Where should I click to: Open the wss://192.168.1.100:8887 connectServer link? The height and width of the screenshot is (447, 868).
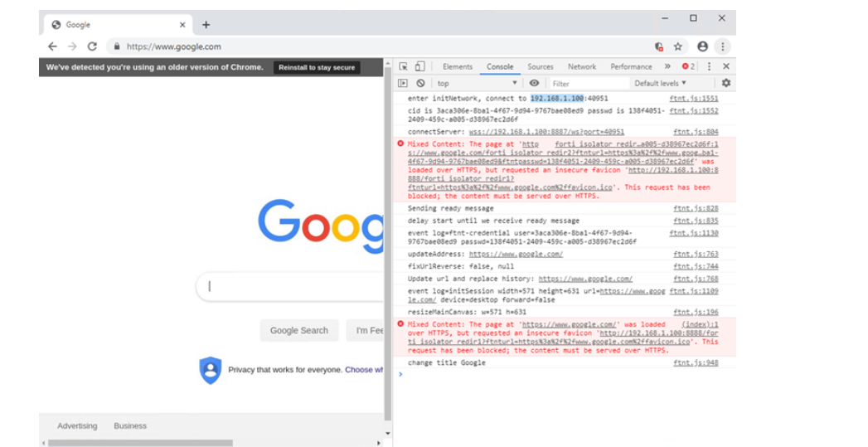546,132
